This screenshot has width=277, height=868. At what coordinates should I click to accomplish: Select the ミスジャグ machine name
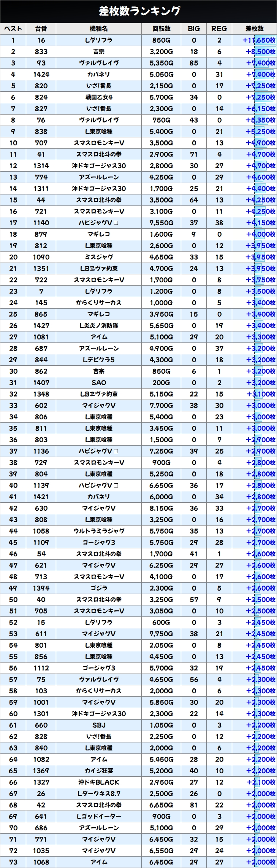click(99, 257)
